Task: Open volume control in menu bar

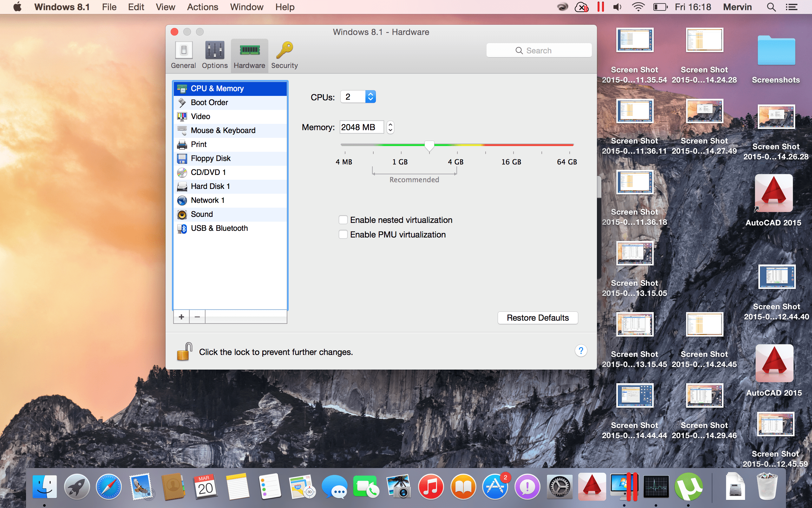Action: click(617, 7)
